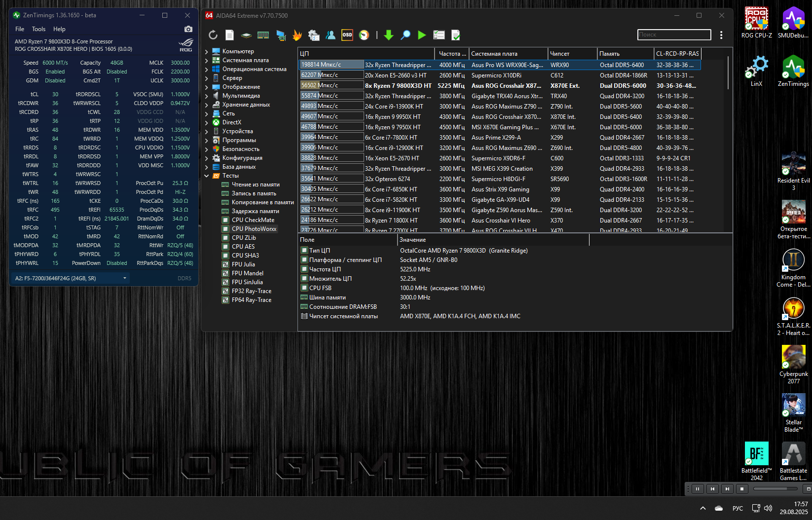Select the LinX desktop icon
Viewport: 812px width, 520px height.
click(757, 71)
